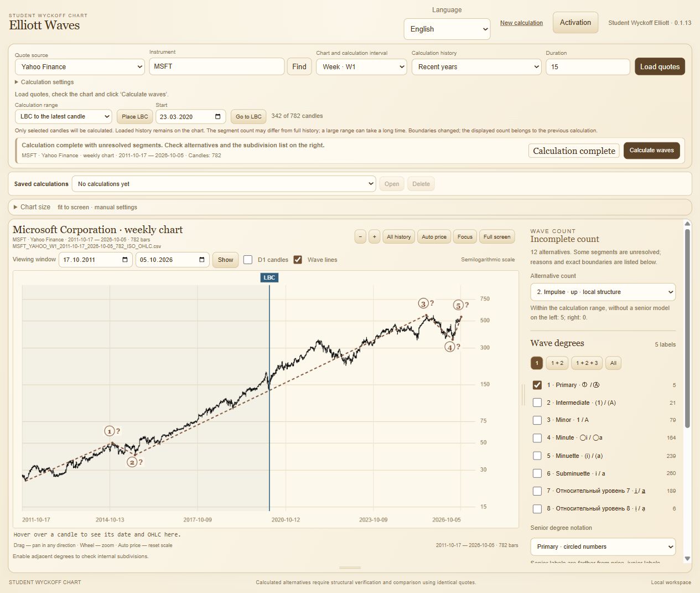The height and width of the screenshot is (593, 700).
Task: Zoom in chart with plus button
Action: [x=374, y=236]
